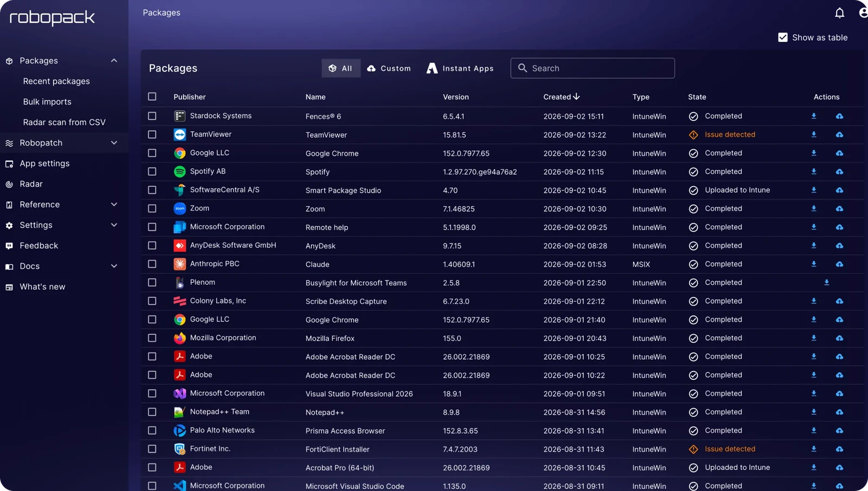Switch to the Custom packages filter

389,68
